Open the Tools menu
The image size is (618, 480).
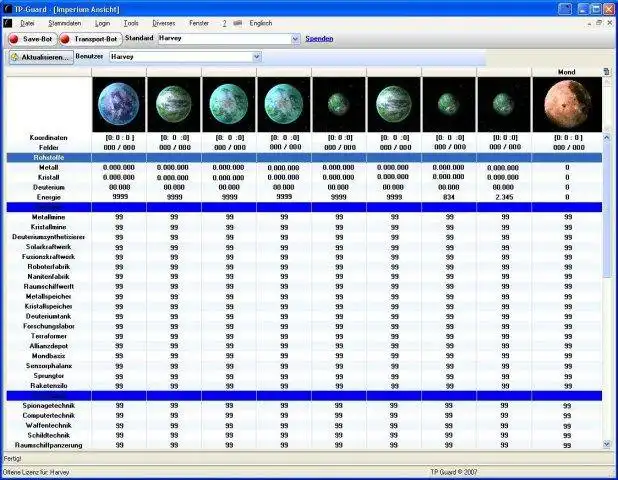coord(131,23)
